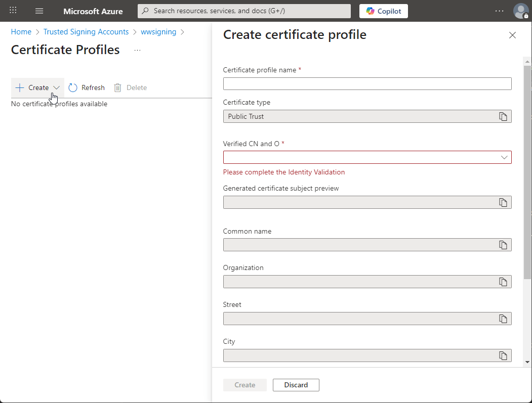The width and height of the screenshot is (532, 403).
Task: Navigate to wwsigning via the breadcrumb
Action: tap(158, 31)
